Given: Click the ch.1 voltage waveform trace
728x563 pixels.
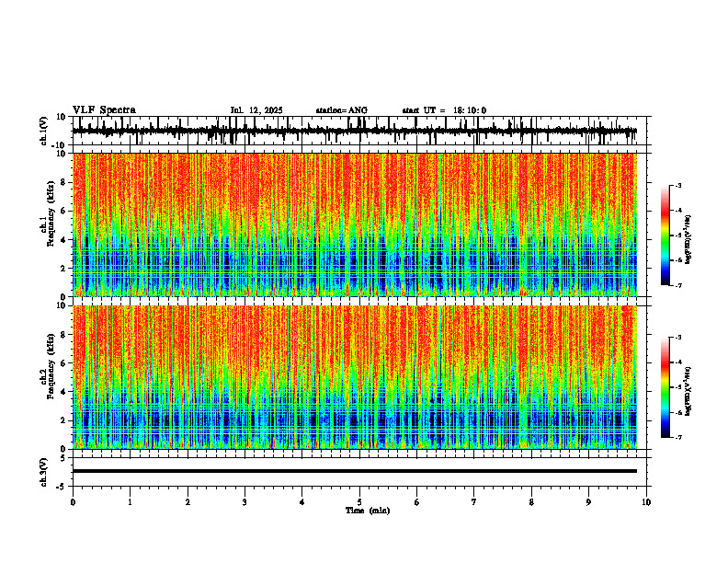Looking at the screenshot, I should point(354,131).
